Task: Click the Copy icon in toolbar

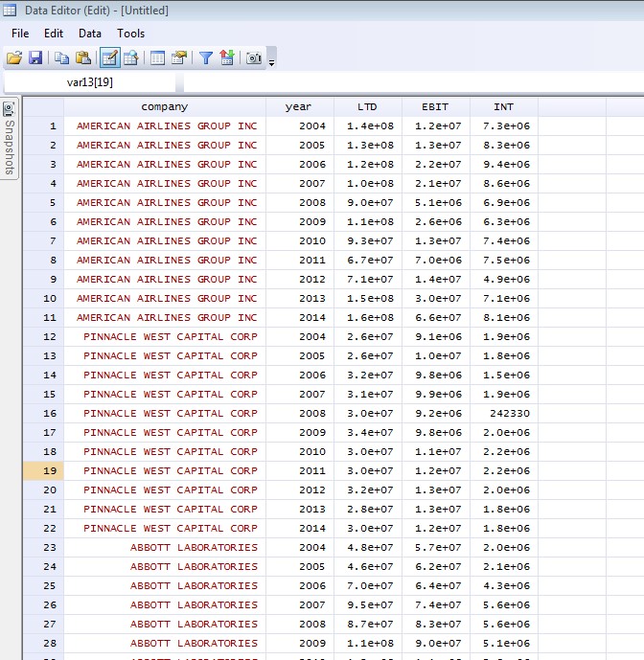Action: point(61,57)
